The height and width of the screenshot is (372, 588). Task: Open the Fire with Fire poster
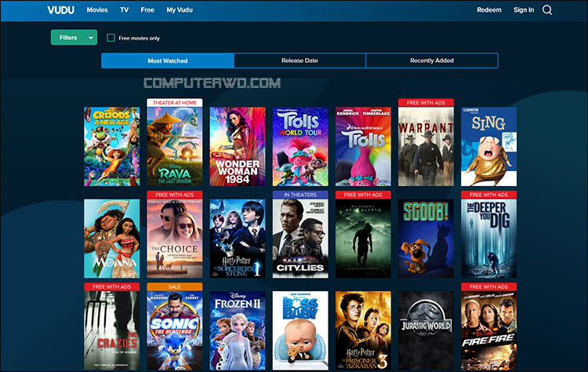[488, 330]
